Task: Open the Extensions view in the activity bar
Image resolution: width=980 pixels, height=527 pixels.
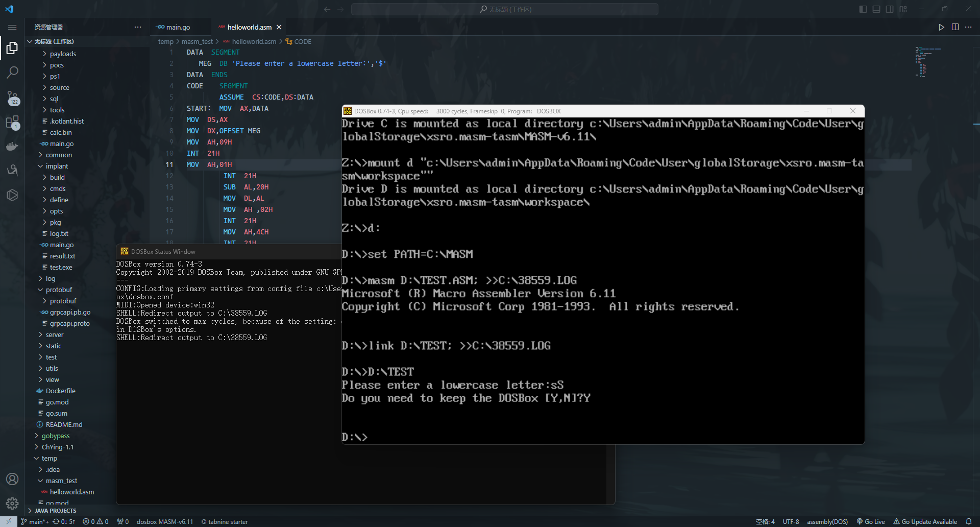Action: pyautogui.click(x=12, y=122)
